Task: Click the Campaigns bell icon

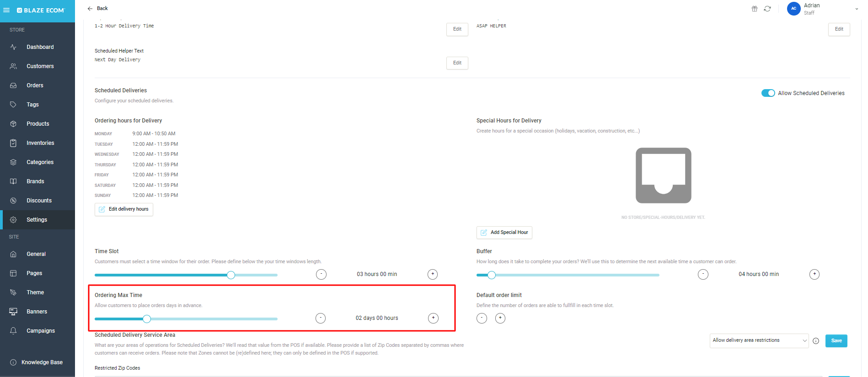Action: 13,331
